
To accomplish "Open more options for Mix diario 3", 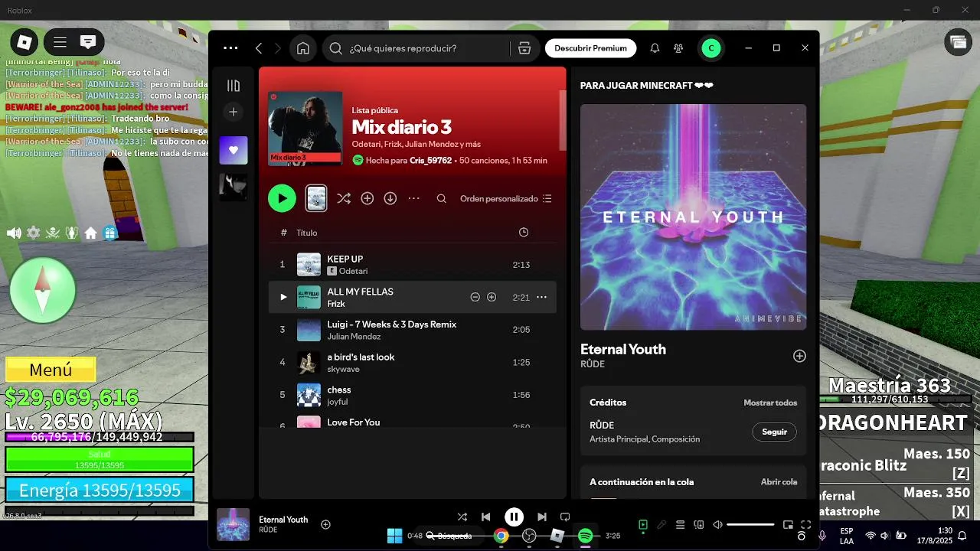I will tap(414, 199).
